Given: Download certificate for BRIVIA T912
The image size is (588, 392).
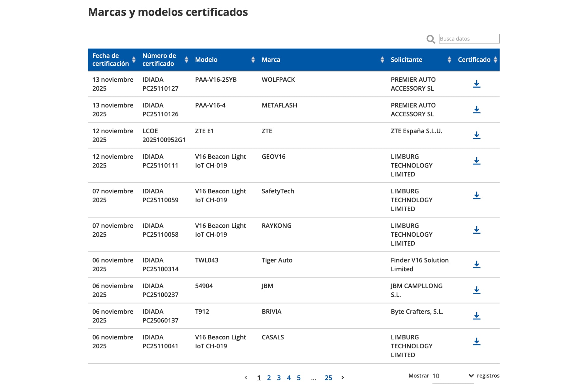Looking at the screenshot, I should point(477,316).
